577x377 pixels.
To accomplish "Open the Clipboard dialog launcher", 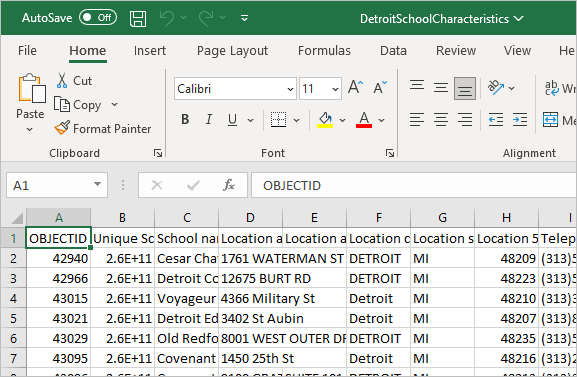I will point(158,153).
